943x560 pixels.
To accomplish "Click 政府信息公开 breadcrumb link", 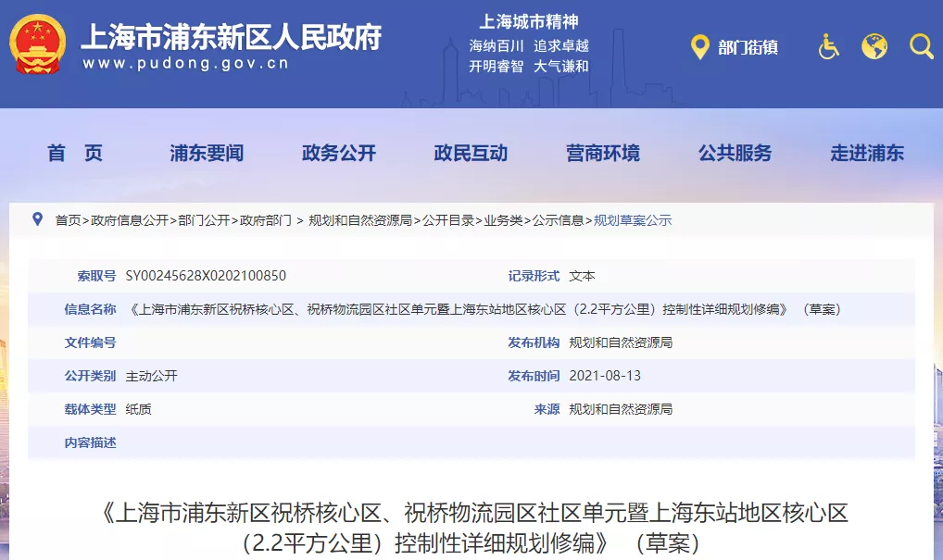I will (x=130, y=220).
